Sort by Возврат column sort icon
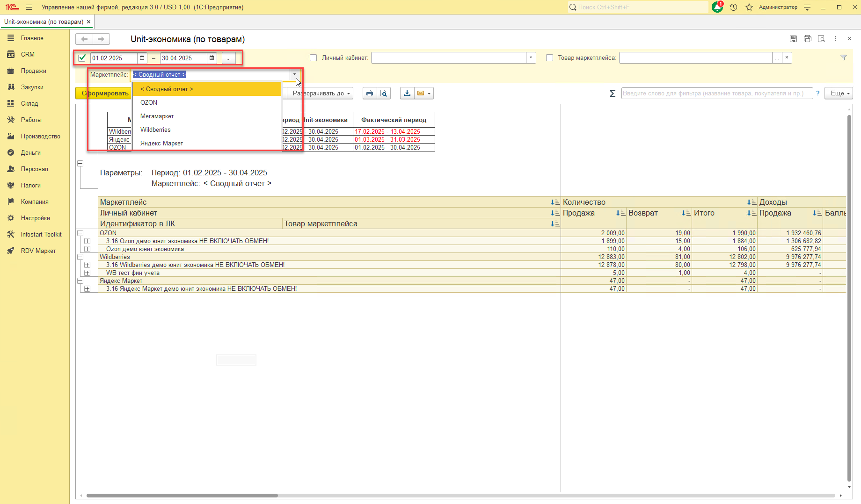The width and height of the screenshot is (861, 504). point(686,213)
